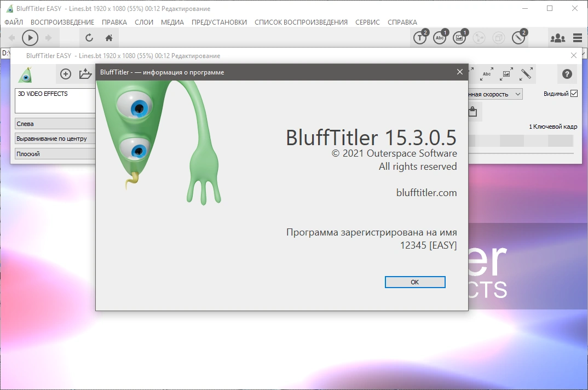The width and height of the screenshot is (588, 390).
Task: Close the tool window with its X button
Action: pos(573,55)
